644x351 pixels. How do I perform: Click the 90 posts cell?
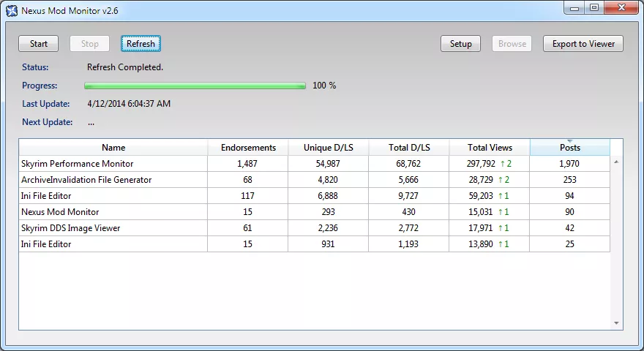(x=569, y=212)
